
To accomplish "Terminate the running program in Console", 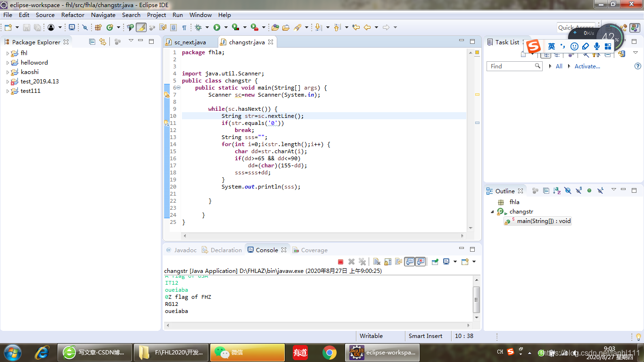I will [341, 262].
